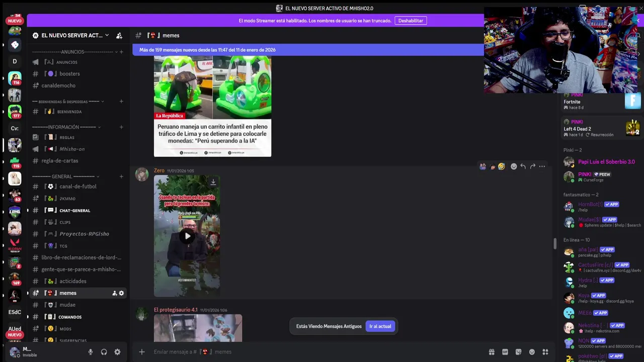Open the canaldemocho channel
The width and height of the screenshot is (644, 362).
click(x=77, y=85)
